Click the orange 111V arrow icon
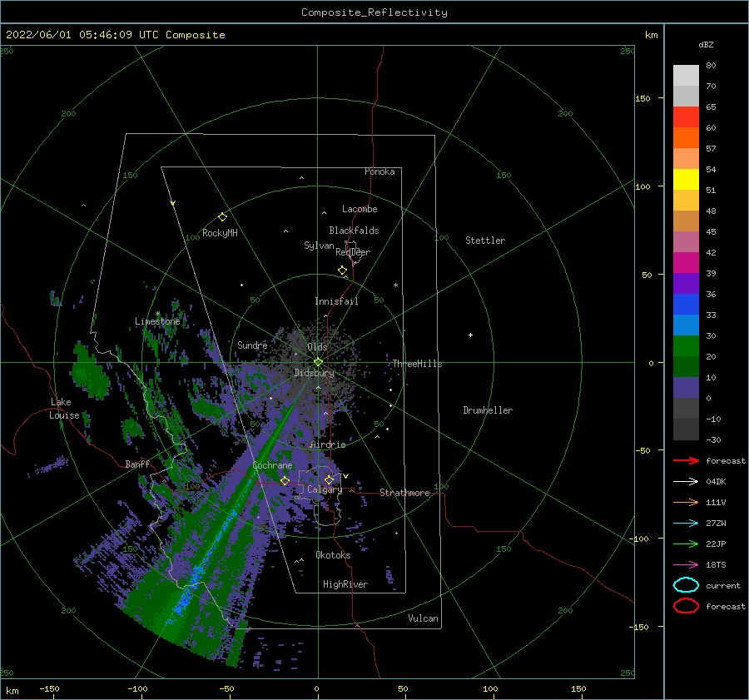Viewport: 749px width, 700px height. pyautogui.click(x=686, y=502)
